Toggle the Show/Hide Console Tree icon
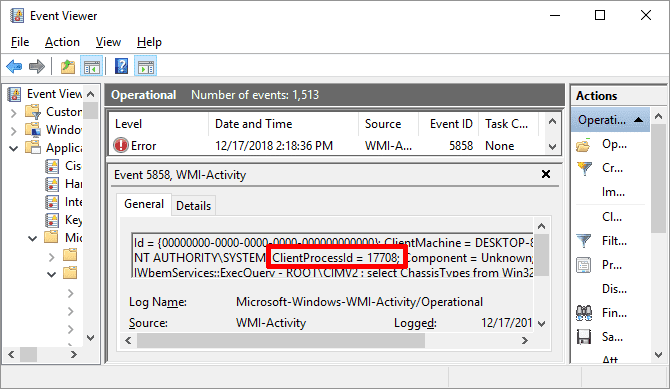The height and width of the screenshot is (389, 670). click(91, 67)
